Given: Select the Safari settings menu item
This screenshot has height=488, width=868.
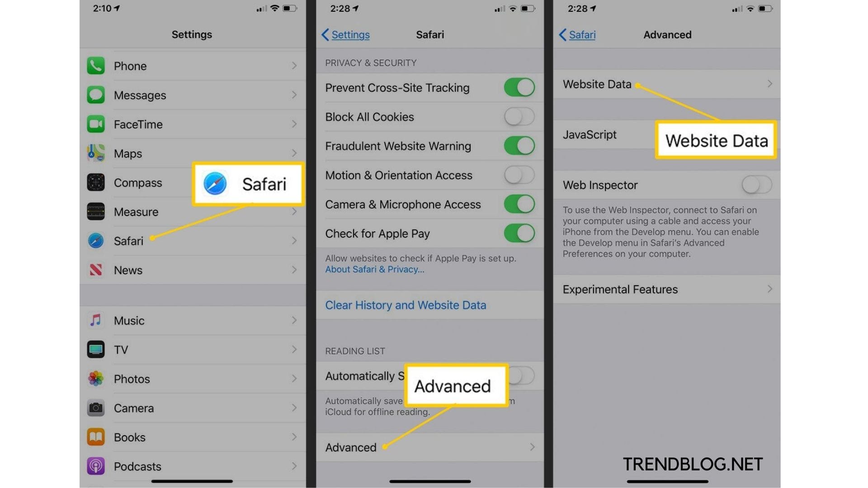Looking at the screenshot, I should (128, 241).
